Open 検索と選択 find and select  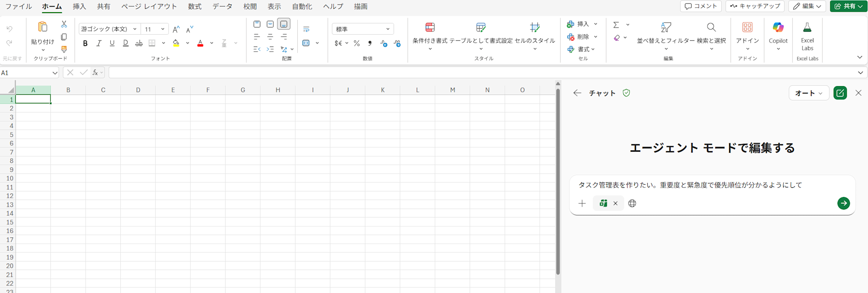click(x=711, y=36)
